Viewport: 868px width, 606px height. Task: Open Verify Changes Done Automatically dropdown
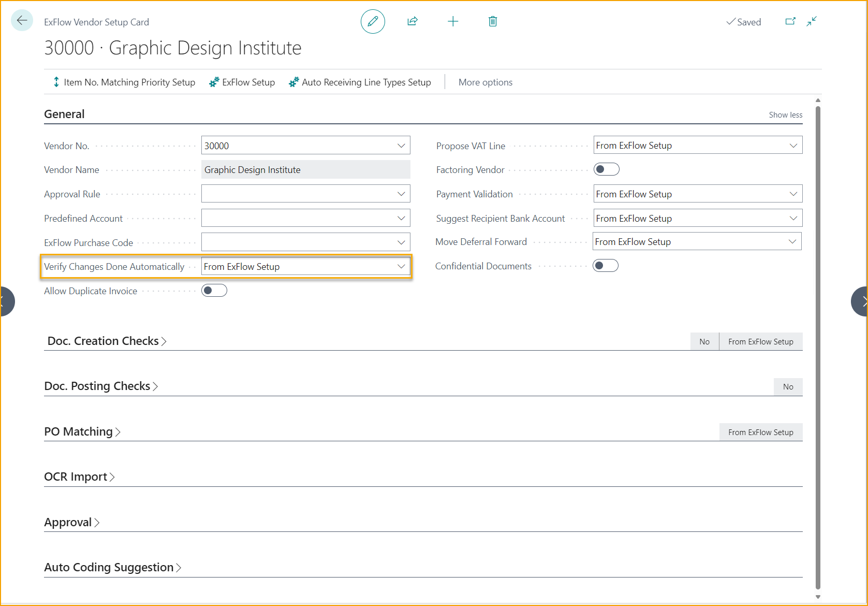click(401, 266)
